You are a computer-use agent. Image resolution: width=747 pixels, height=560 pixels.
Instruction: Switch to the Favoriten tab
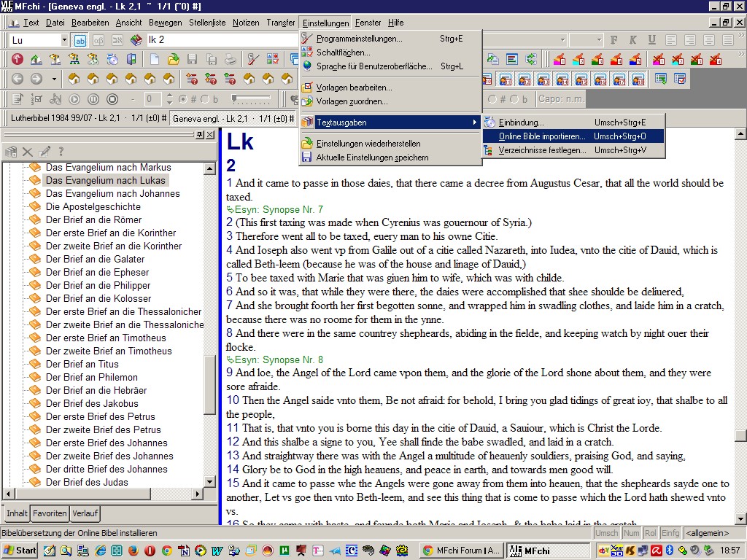[x=50, y=513]
